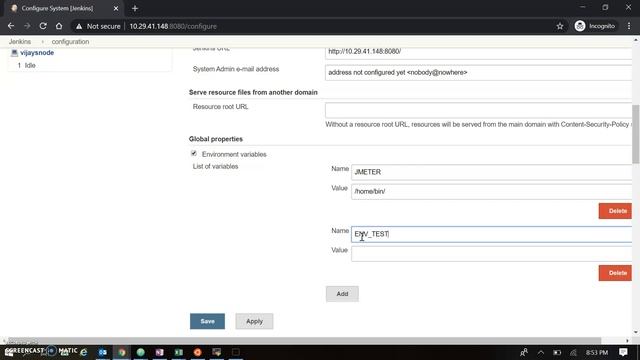Open OneNote from the taskbar

pyautogui.click(x=160, y=352)
